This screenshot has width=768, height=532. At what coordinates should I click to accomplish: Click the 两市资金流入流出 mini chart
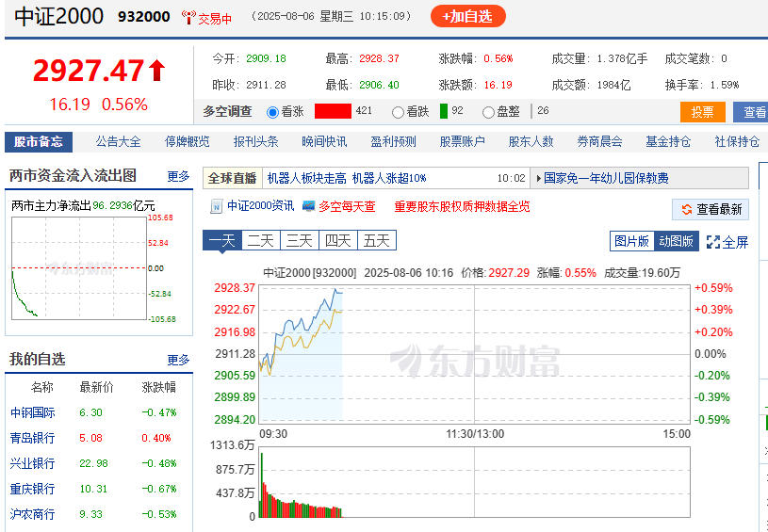pyautogui.click(x=79, y=268)
